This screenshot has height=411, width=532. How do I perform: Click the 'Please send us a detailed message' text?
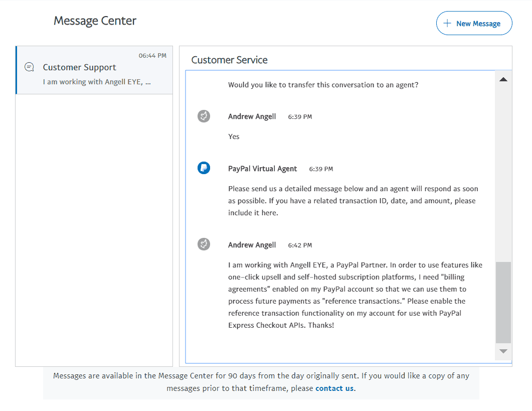pyautogui.click(x=353, y=201)
